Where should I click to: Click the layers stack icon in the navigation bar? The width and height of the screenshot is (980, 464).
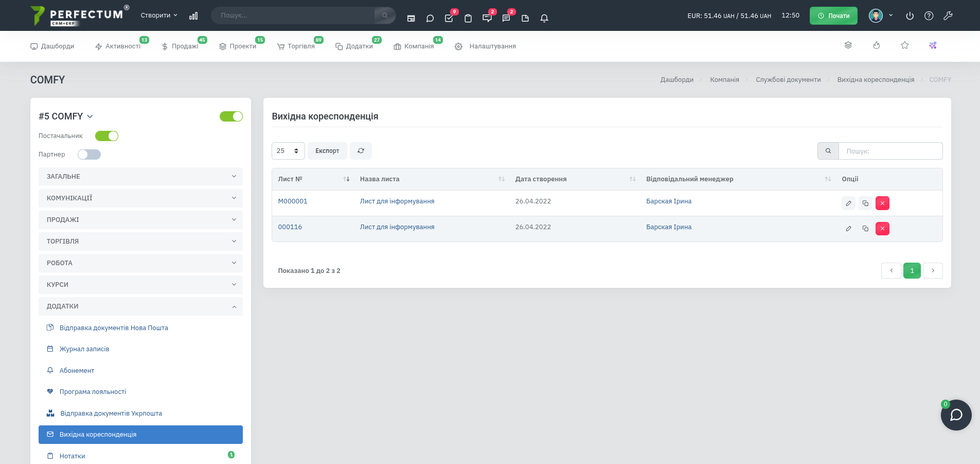point(848,45)
